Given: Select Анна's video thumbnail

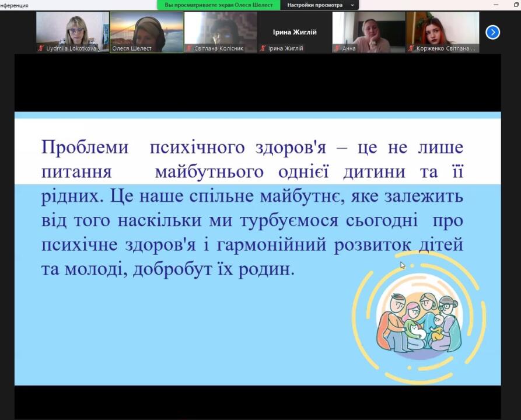Looking at the screenshot, I should coord(369,32).
